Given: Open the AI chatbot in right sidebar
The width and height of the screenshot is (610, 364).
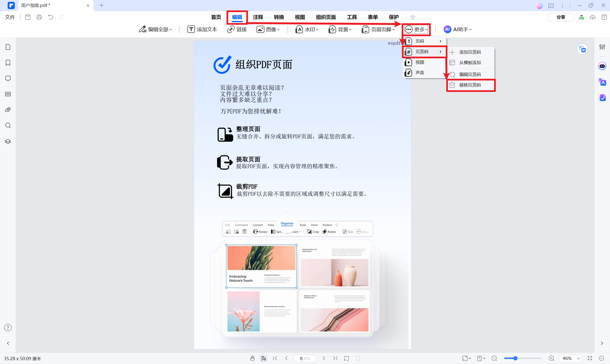Looking at the screenshot, I should [602, 66].
